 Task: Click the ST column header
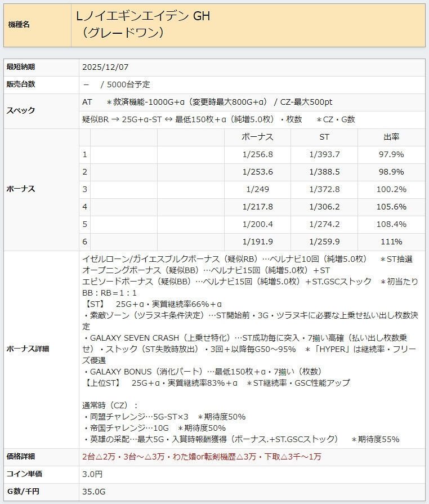pos(324,137)
